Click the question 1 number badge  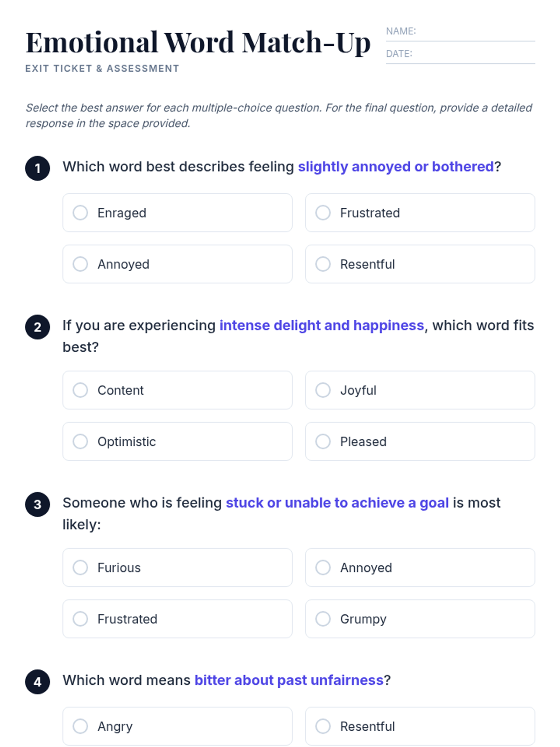click(x=38, y=168)
